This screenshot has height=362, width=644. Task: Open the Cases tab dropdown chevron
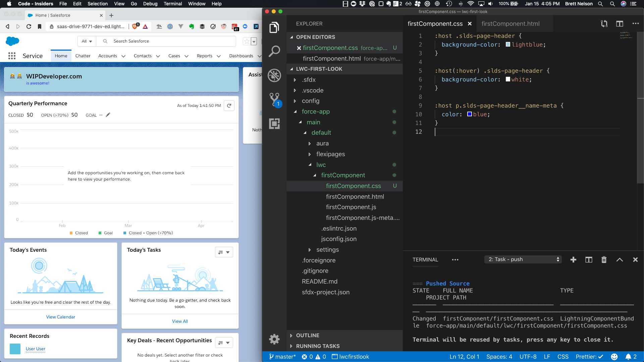tap(186, 56)
